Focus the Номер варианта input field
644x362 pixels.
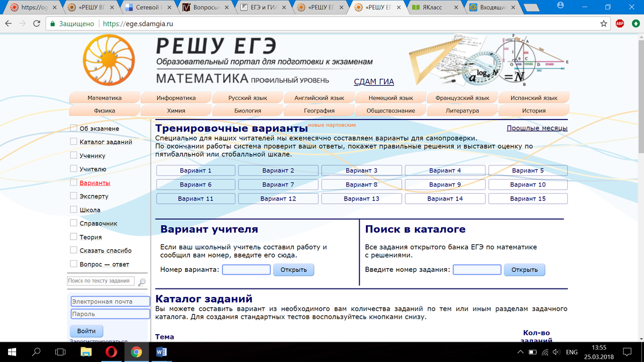coord(246,269)
